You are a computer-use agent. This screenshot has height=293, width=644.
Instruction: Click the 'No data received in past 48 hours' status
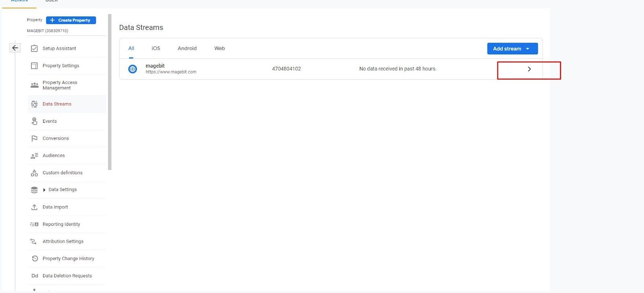coord(398,69)
